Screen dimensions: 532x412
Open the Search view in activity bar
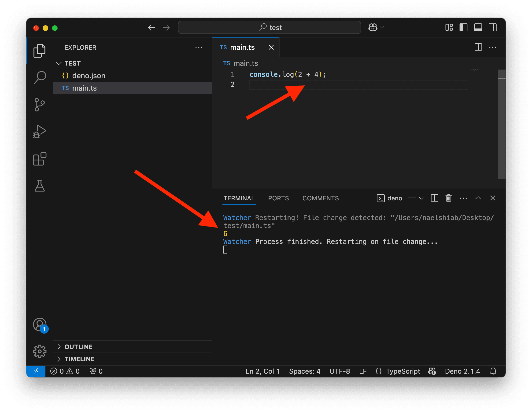coord(40,78)
